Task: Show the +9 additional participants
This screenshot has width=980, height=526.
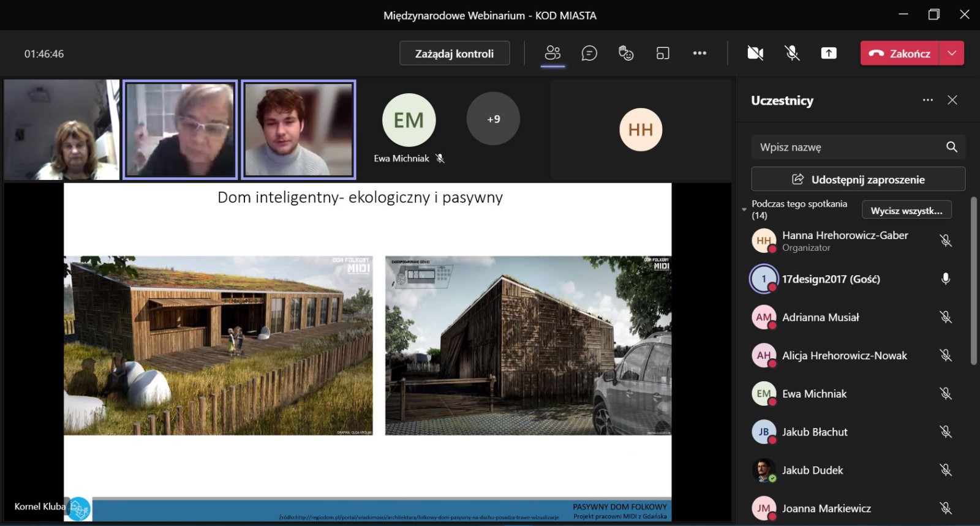Action: [x=493, y=119]
